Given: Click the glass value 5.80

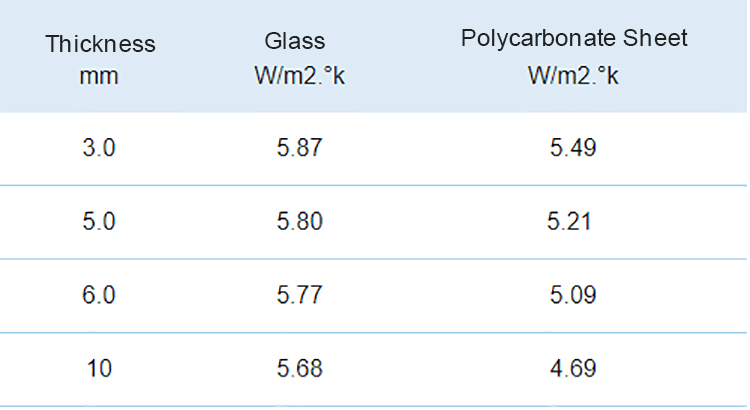Looking at the screenshot, I should pyautogui.click(x=299, y=222).
